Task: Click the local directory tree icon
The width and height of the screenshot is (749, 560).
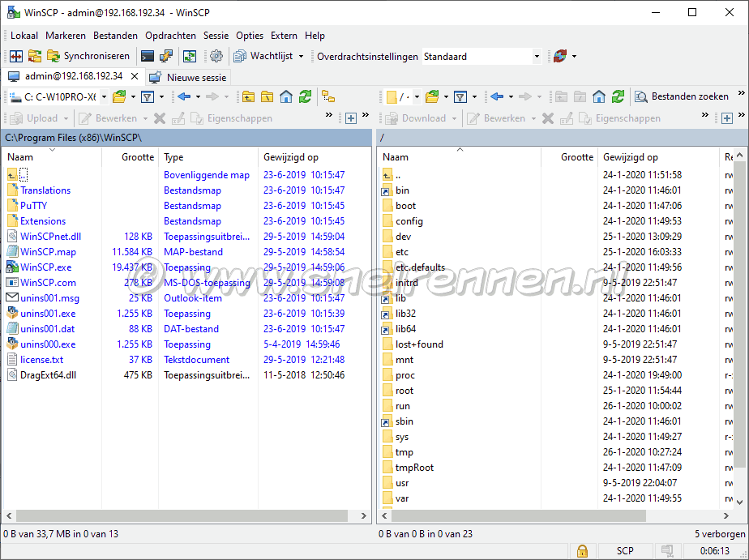Action: click(328, 97)
